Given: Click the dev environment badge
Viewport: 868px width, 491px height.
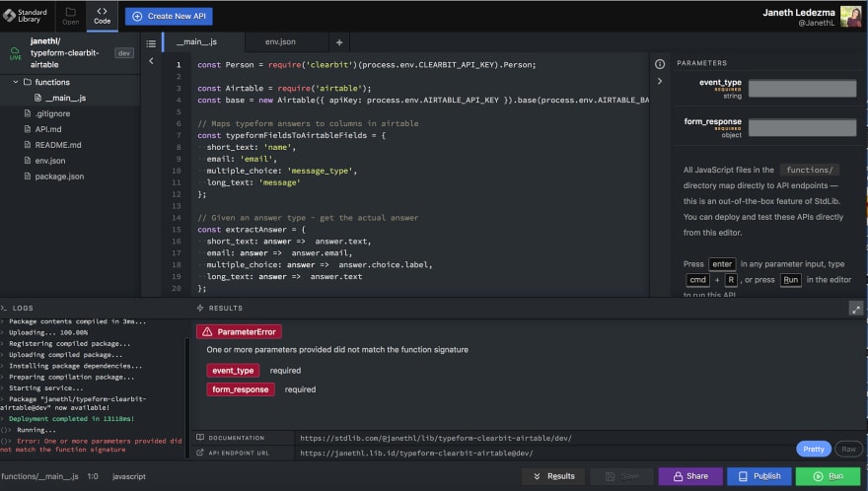Looking at the screenshot, I should pyautogui.click(x=124, y=53).
